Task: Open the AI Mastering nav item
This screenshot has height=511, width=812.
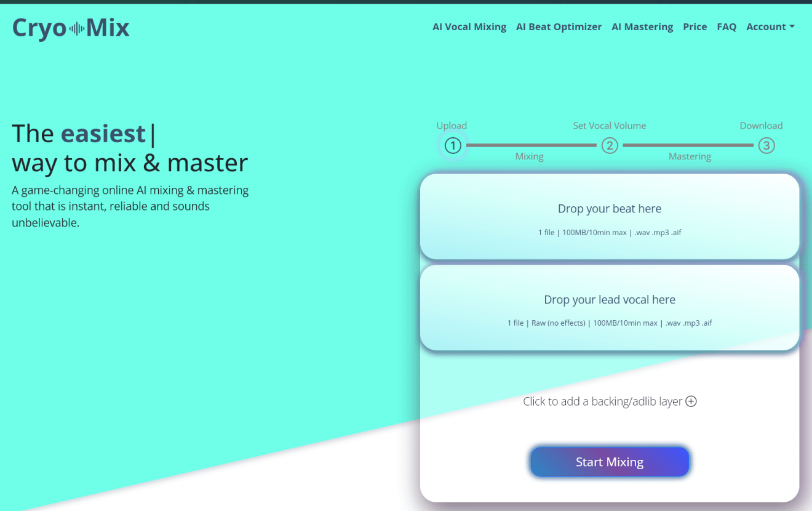Action: click(x=642, y=27)
